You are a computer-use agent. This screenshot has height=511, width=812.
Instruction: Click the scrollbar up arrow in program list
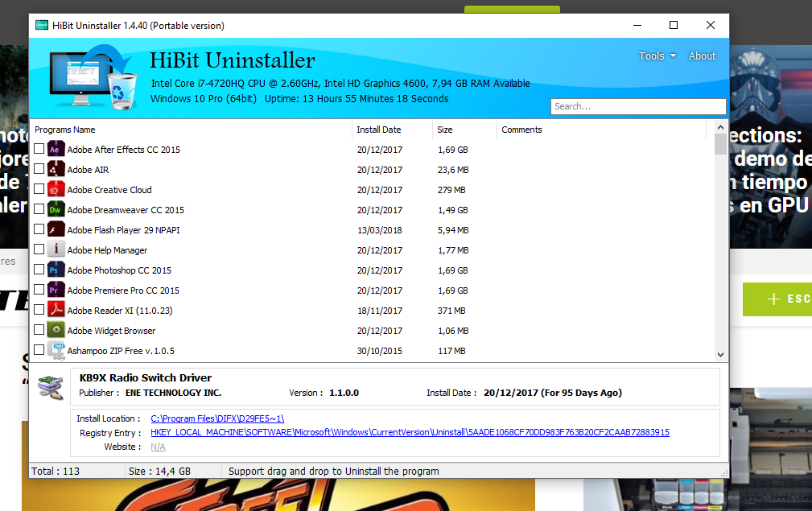(x=720, y=127)
